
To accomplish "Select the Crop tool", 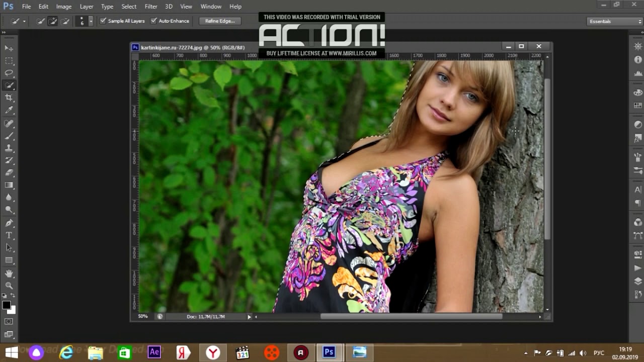I will coord(9,98).
